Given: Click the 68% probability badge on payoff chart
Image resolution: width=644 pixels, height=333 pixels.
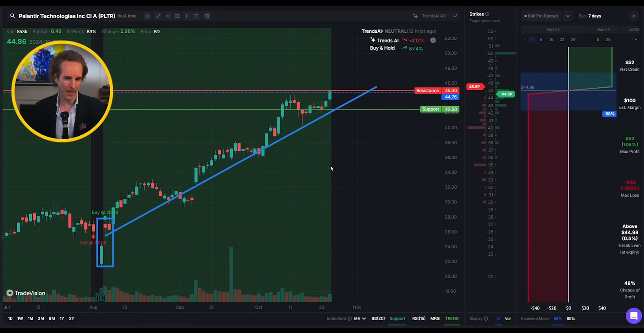Looking at the screenshot, I should 609,114.
